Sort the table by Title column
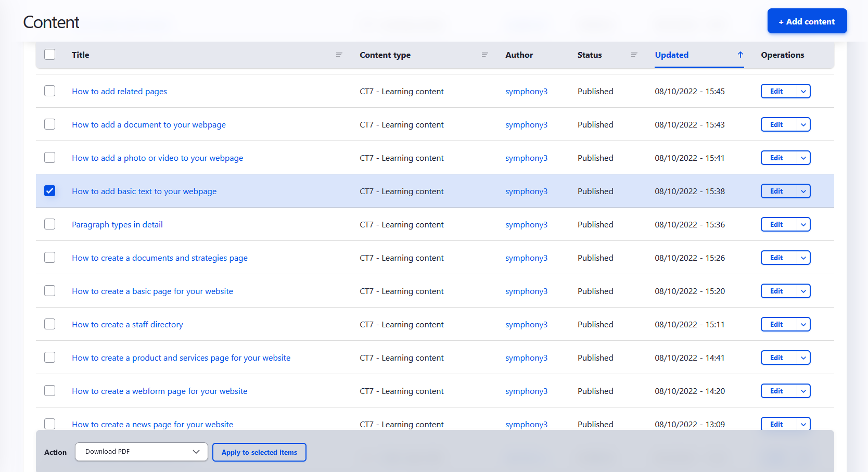The width and height of the screenshot is (868, 472). pos(81,55)
